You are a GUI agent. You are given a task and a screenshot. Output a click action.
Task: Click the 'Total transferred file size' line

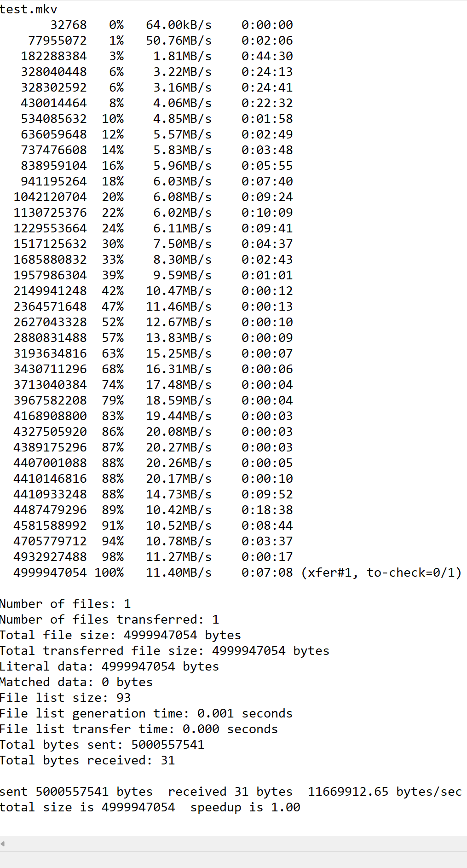[165, 651]
